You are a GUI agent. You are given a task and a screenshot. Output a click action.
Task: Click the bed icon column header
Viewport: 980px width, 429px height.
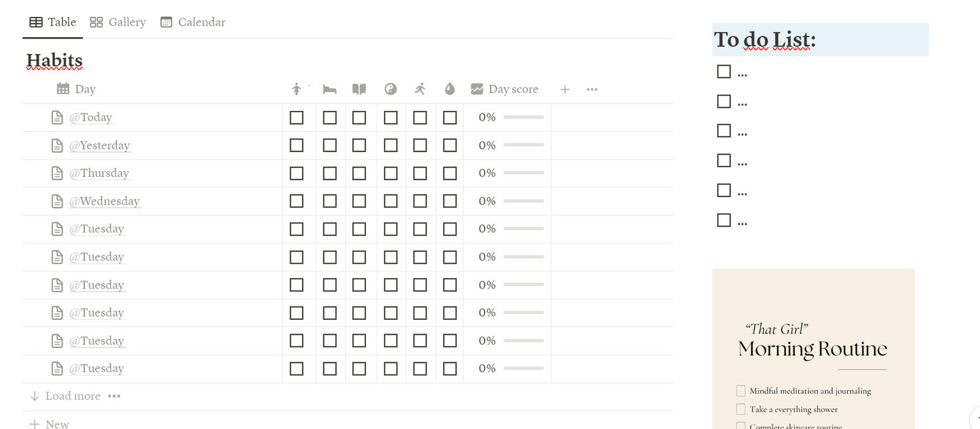329,89
